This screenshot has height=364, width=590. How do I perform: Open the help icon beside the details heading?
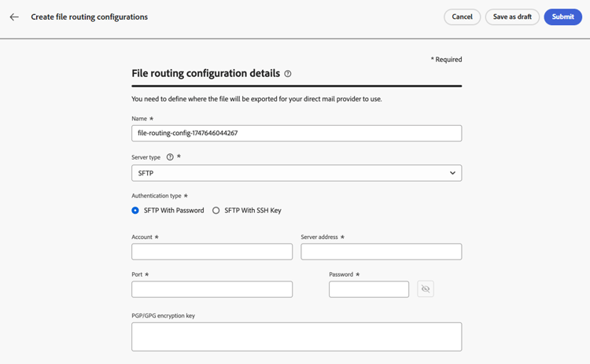(288, 74)
